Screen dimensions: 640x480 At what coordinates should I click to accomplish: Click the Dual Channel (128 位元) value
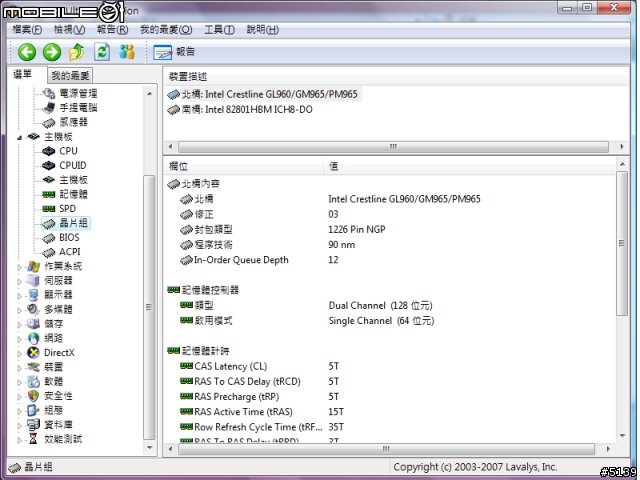[380, 306]
